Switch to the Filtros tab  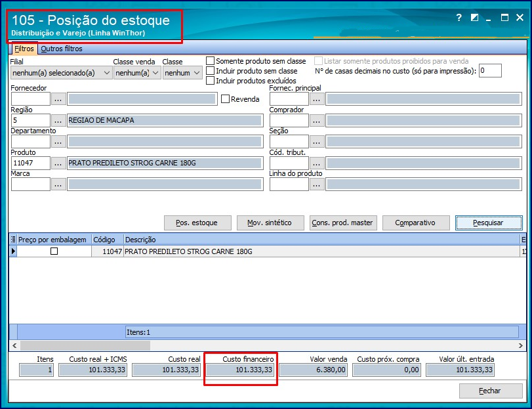(x=24, y=49)
